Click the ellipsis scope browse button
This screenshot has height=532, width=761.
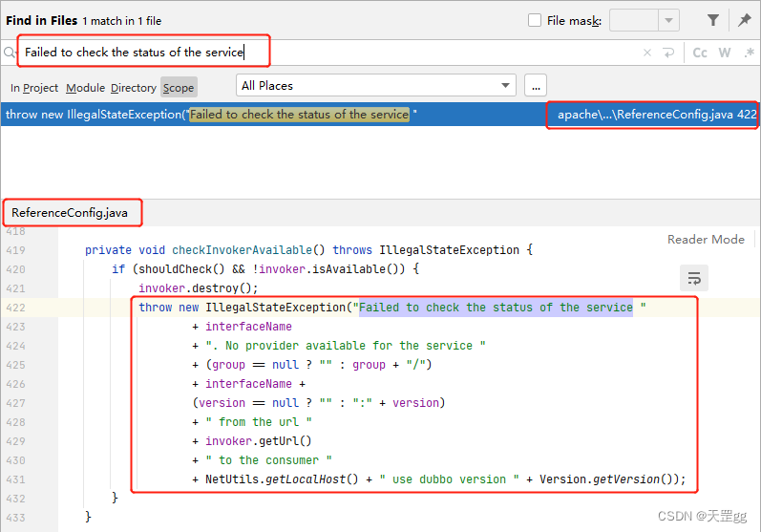536,86
